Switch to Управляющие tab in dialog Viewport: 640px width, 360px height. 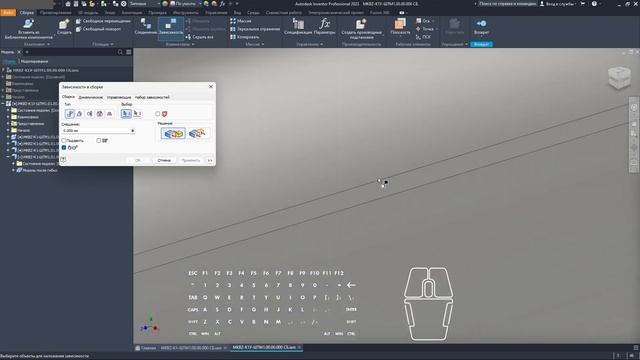tap(119, 98)
